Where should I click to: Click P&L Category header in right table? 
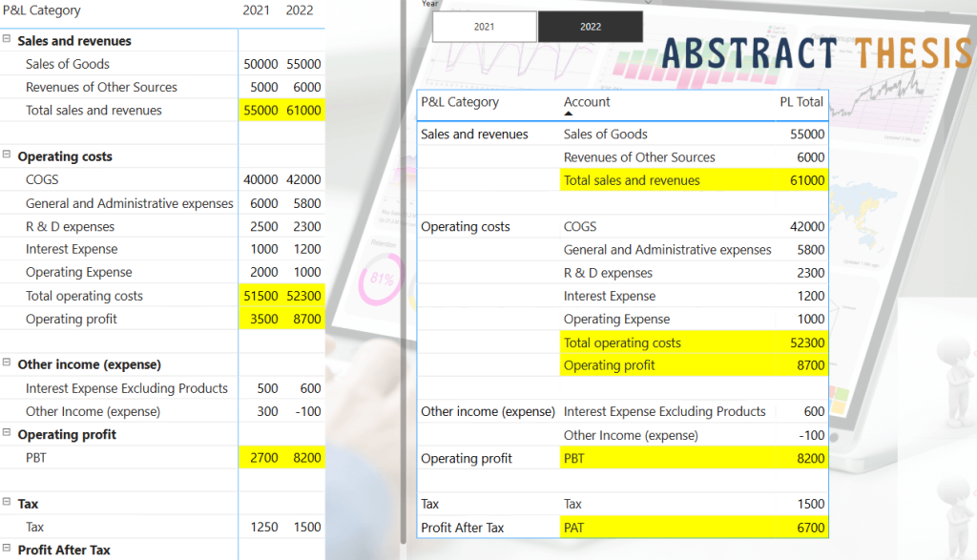point(460,102)
